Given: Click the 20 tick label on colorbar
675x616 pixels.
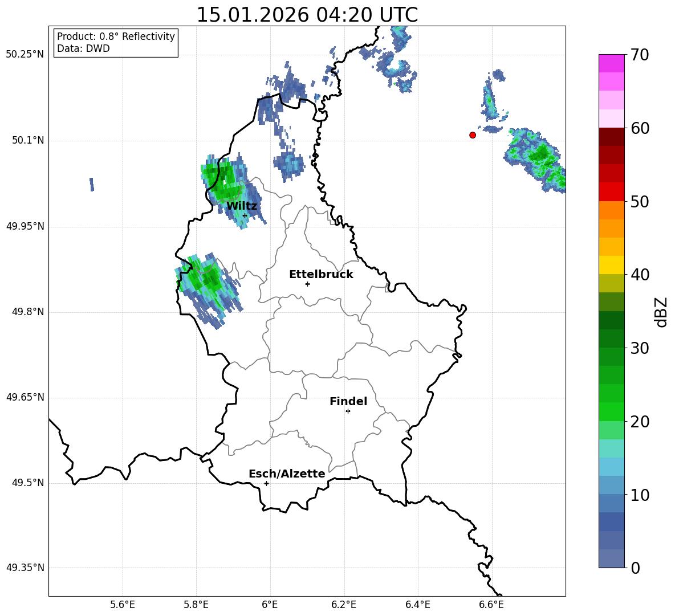Looking at the screenshot, I should click(x=640, y=422).
